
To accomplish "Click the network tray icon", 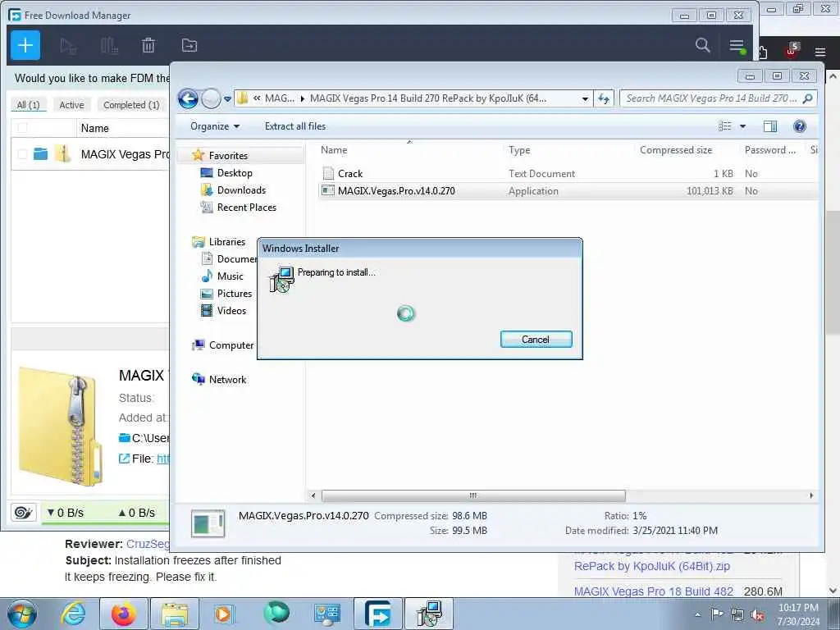I will (x=737, y=614).
